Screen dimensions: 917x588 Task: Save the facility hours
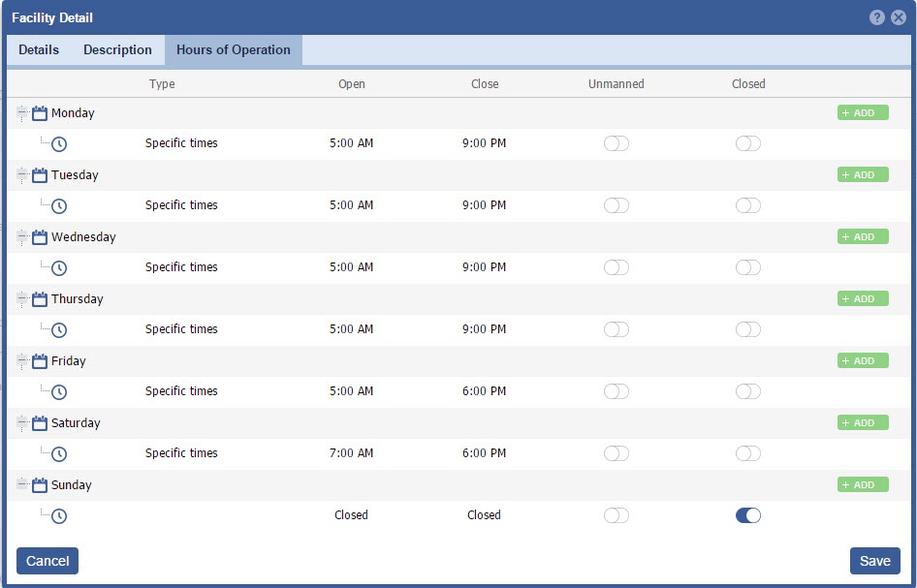coord(874,561)
